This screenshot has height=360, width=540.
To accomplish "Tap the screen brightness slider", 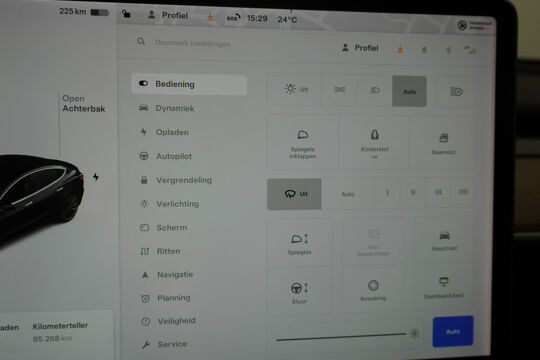I will [x=341, y=337].
